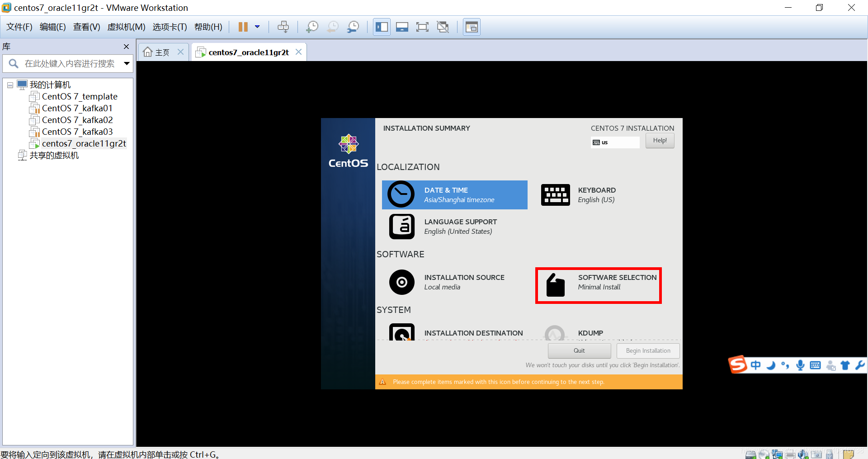
Task: Select CentOS 7_kafka02 in the library
Action: point(77,120)
